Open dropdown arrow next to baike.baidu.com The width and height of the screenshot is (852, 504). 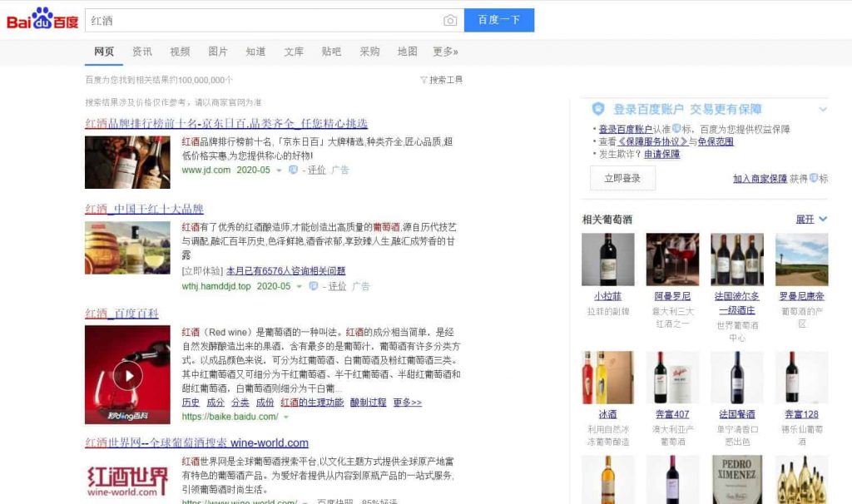(286, 418)
